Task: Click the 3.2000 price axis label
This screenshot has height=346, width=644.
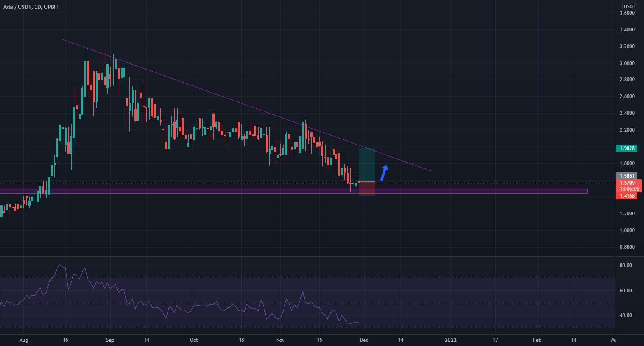Action: pos(627,46)
